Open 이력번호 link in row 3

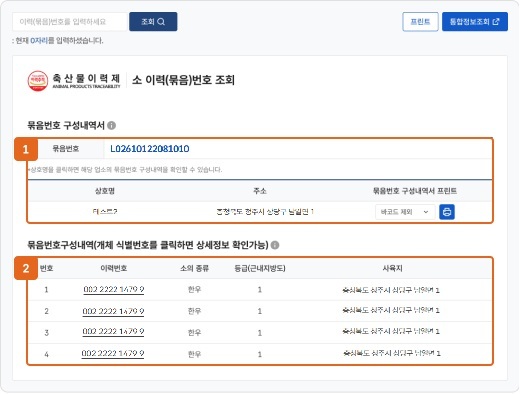point(113,332)
